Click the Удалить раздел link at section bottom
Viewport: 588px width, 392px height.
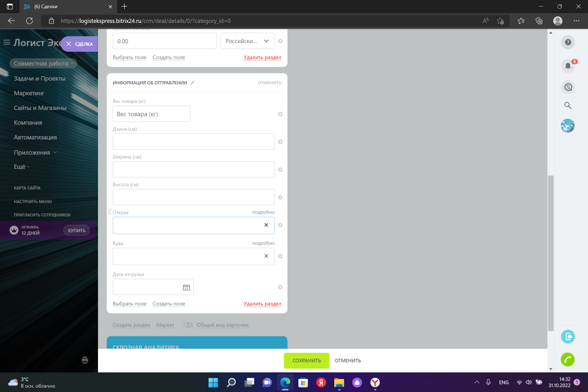tap(262, 304)
